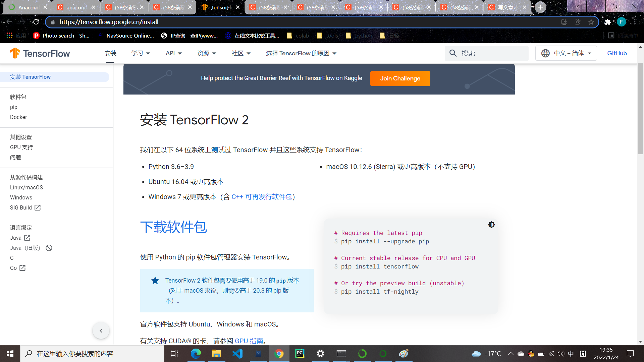
Task: Go back to previous page
Action: click(9, 22)
